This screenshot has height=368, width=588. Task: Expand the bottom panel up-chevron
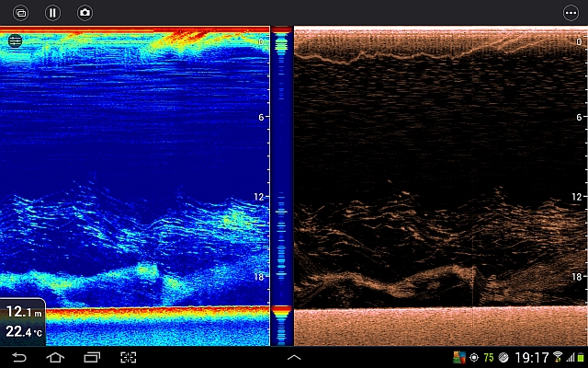(x=294, y=357)
